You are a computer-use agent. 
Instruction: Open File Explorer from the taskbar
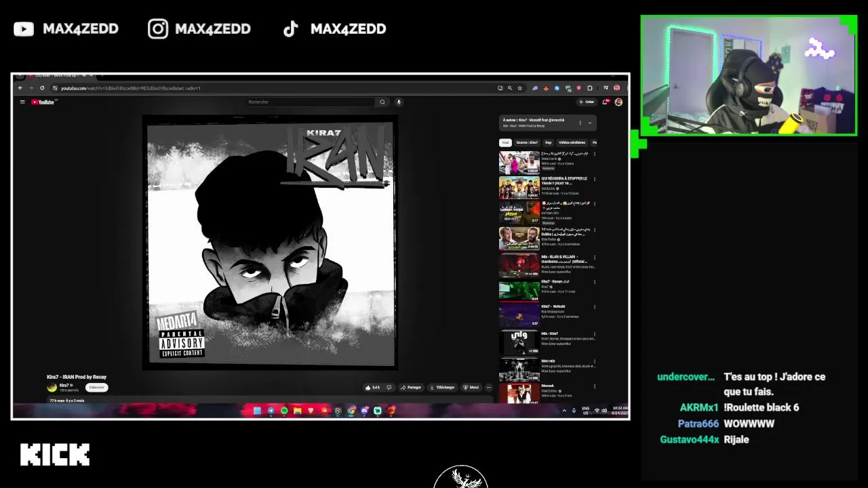point(297,411)
